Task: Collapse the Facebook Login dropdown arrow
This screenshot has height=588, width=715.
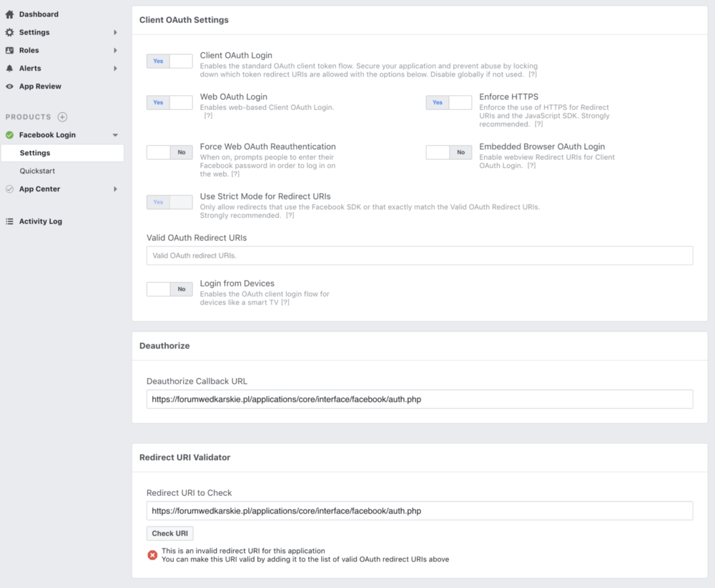Action: 115,135
